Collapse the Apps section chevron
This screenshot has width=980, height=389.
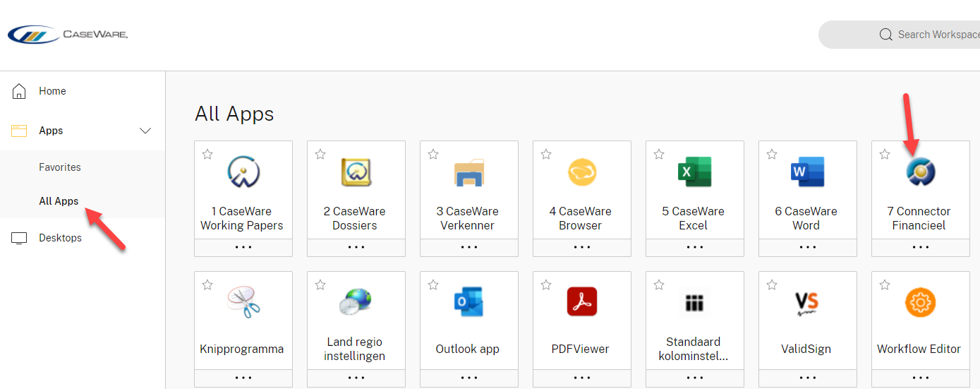(x=145, y=131)
